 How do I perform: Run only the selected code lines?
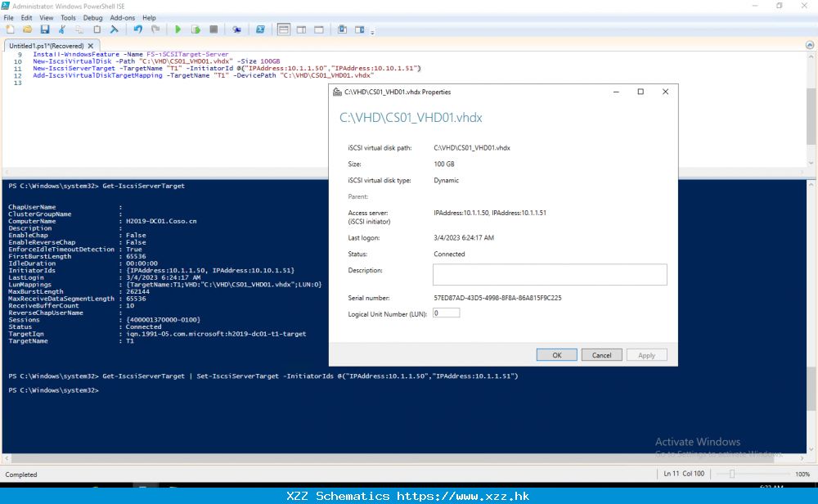(196, 29)
